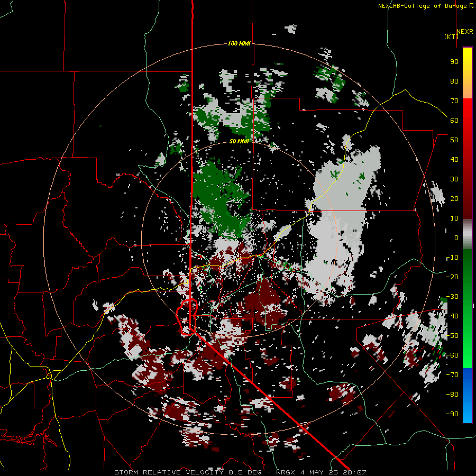Click the 50 NMI range ring label

point(239,141)
